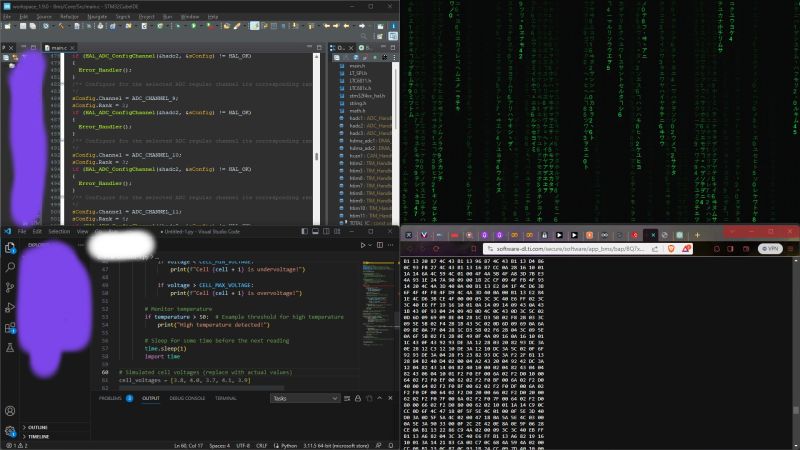The image size is (800, 450).
Task: Open Source Control view in VS Code
Action: [x=10, y=287]
